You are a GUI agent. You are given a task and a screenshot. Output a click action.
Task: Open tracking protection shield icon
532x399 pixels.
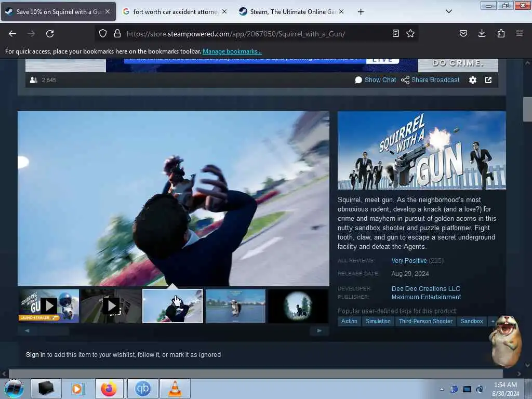tap(103, 33)
